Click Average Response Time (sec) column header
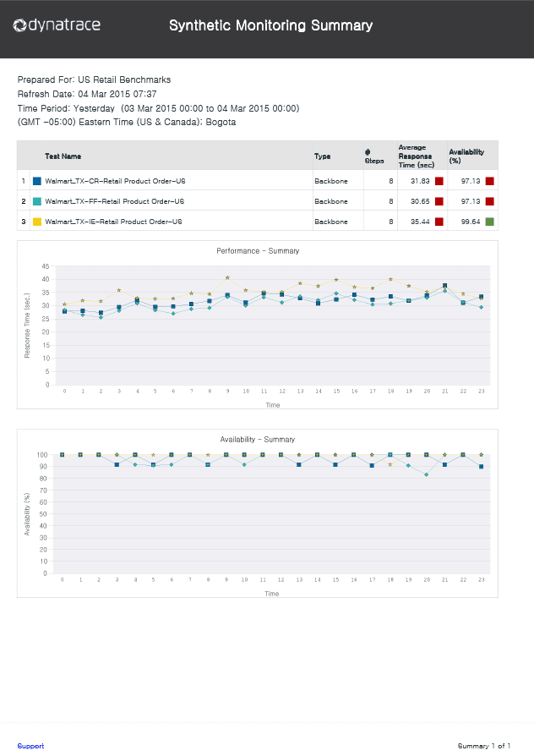Image resolution: width=534 pixels, height=756 pixels. pyautogui.click(x=417, y=156)
